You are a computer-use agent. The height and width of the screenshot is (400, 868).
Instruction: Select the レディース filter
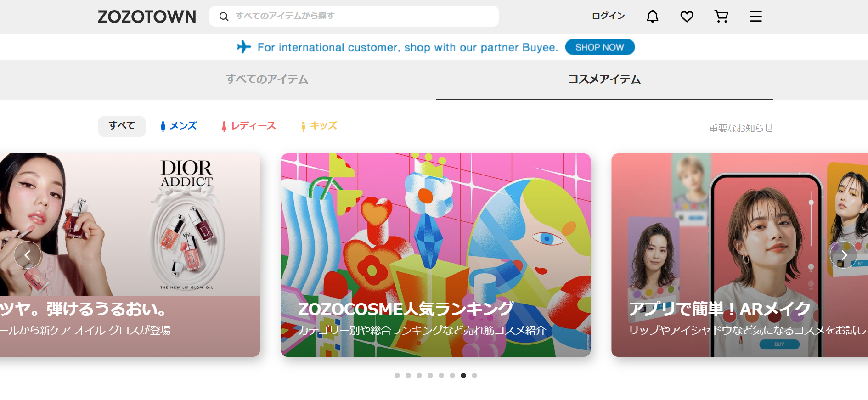point(248,126)
